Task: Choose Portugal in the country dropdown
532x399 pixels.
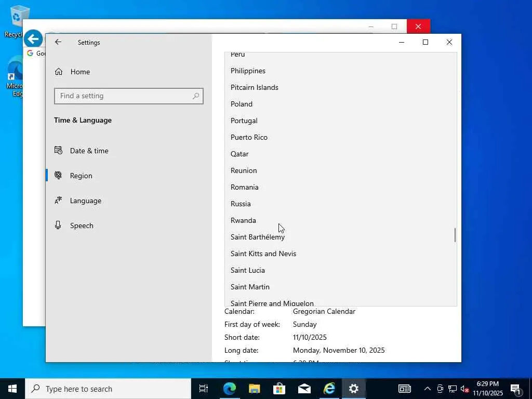Action: [x=341, y=121]
